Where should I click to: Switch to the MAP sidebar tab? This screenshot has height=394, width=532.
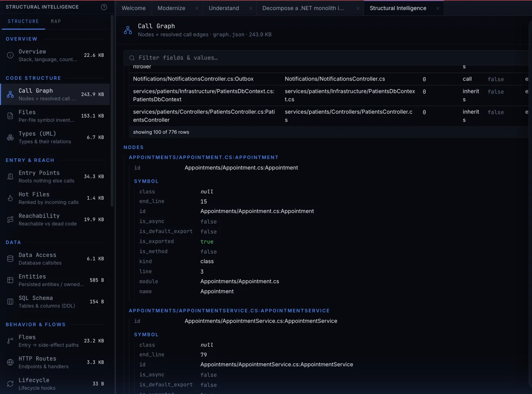point(56,21)
